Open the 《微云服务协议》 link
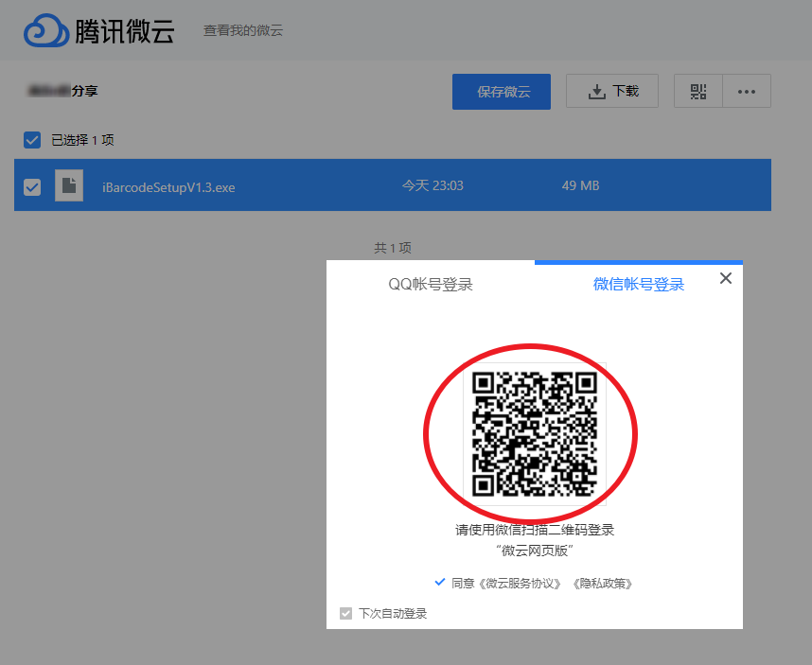 520,584
